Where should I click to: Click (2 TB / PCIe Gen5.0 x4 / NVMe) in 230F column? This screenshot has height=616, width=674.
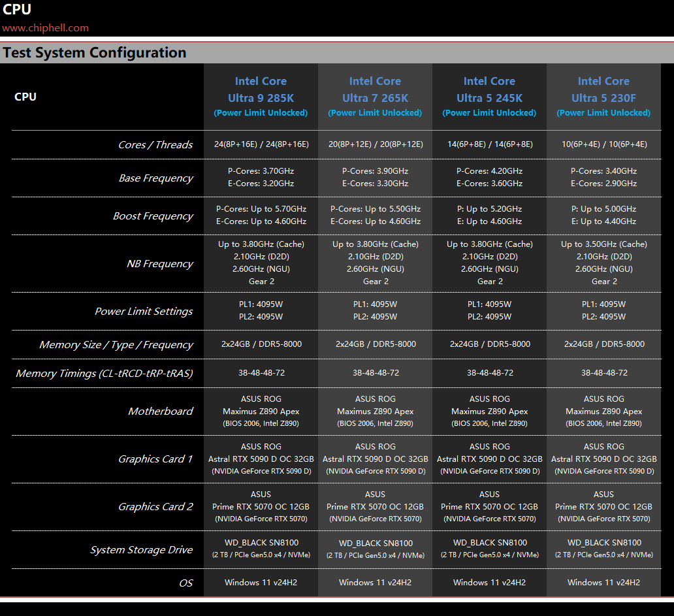click(x=604, y=555)
